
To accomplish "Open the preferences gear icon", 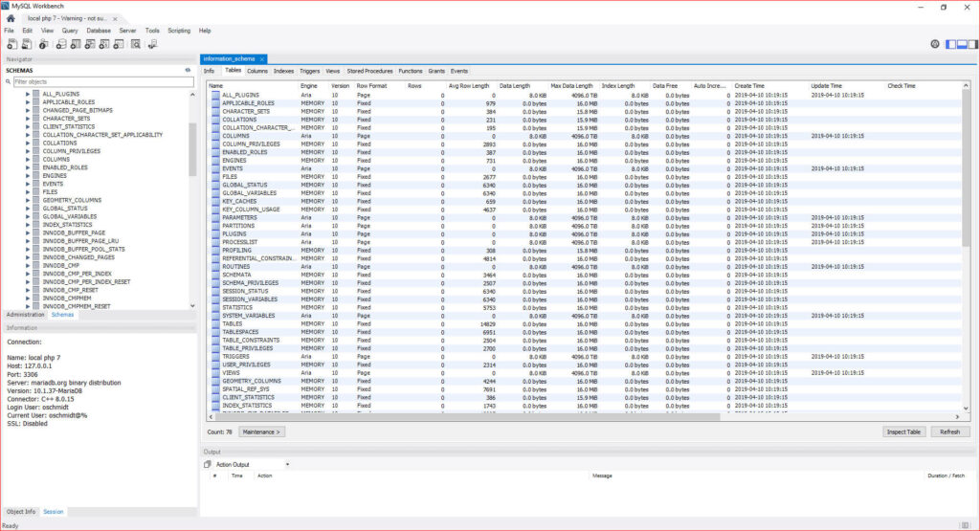I will tap(935, 44).
